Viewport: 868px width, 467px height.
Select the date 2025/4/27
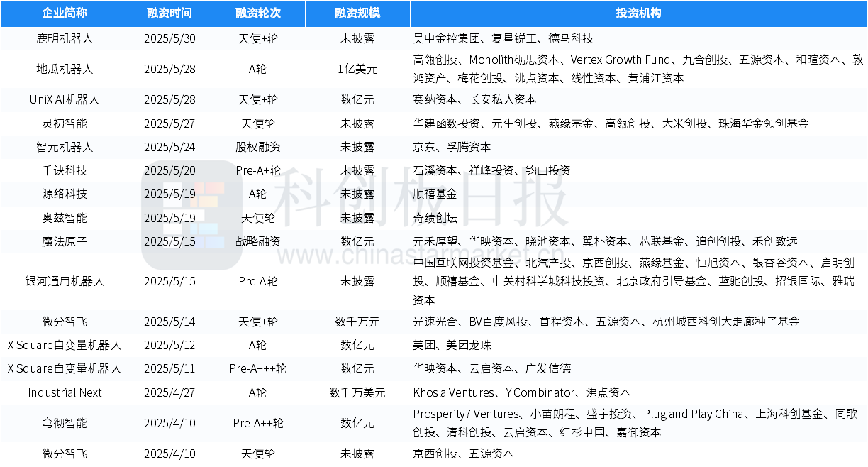point(168,392)
